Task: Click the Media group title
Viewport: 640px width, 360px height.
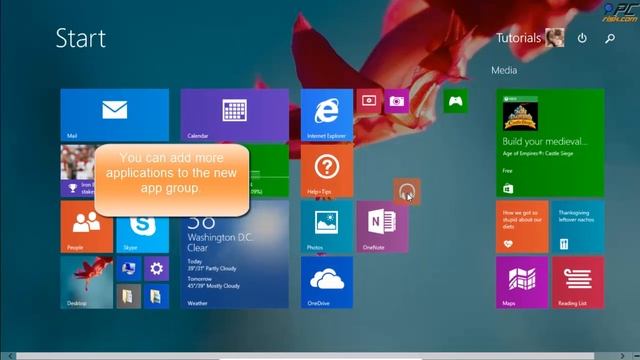Action: tap(504, 70)
